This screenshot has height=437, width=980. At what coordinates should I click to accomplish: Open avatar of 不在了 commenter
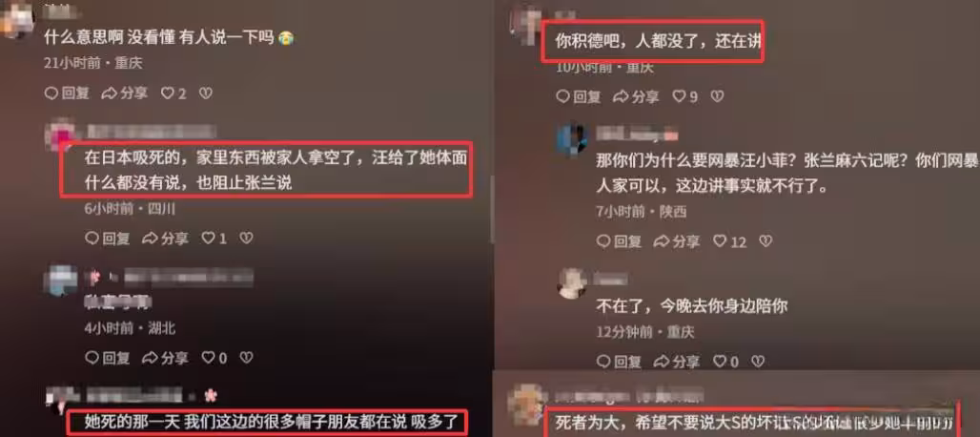[x=572, y=283]
